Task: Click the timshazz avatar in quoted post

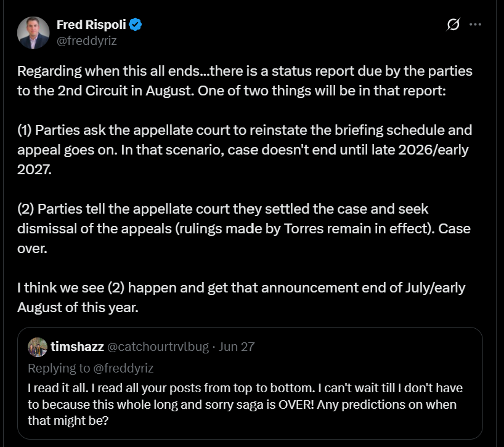Action: point(38,347)
